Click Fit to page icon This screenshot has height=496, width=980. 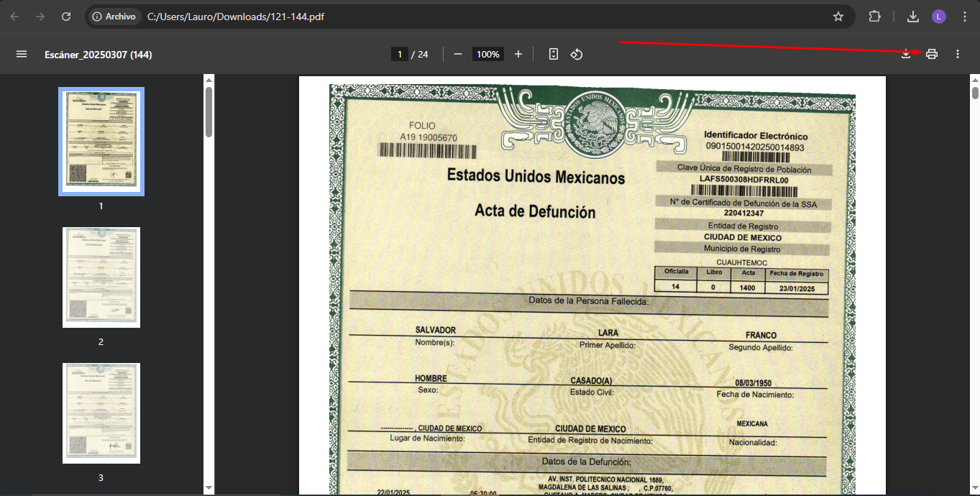pos(553,54)
